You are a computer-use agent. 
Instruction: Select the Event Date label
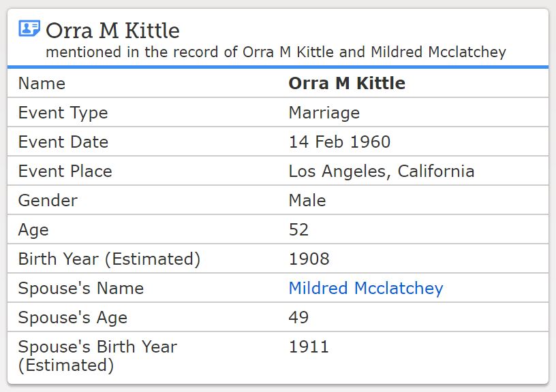coord(63,142)
